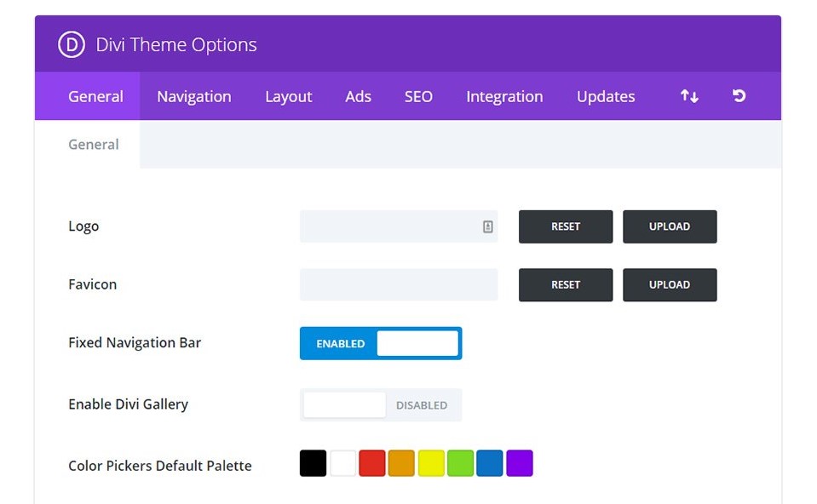The height and width of the screenshot is (504, 817).
Task: Open the Integration tab
Action: [x=504, y=96]
